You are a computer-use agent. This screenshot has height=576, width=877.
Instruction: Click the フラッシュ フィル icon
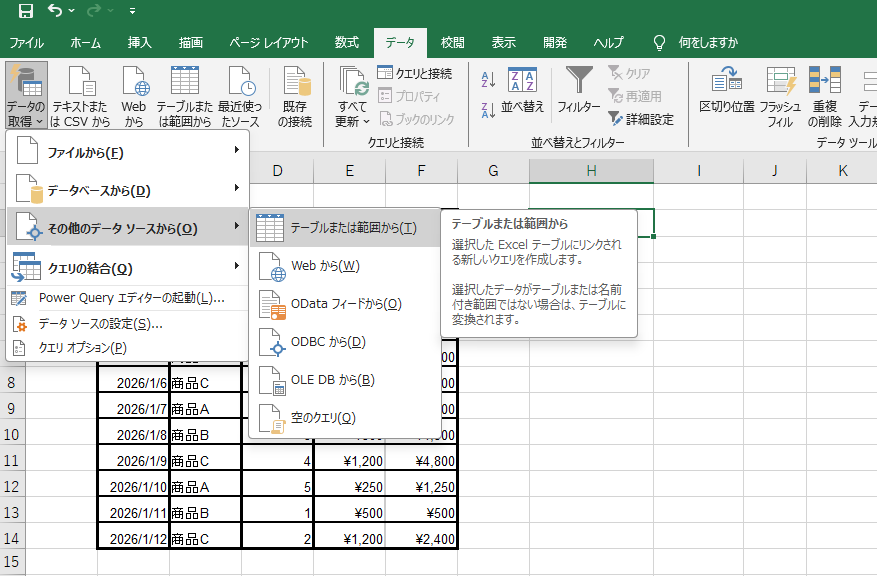point(779,81)
